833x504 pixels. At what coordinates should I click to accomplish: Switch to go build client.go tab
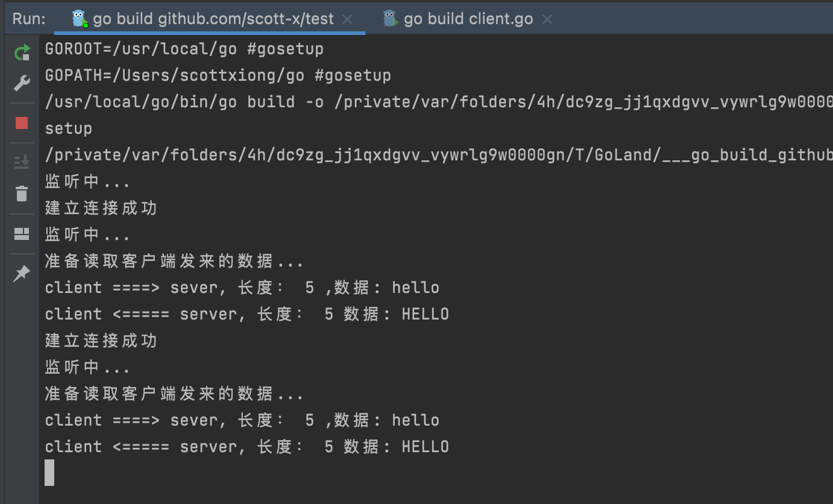click(x=468, y=19)
